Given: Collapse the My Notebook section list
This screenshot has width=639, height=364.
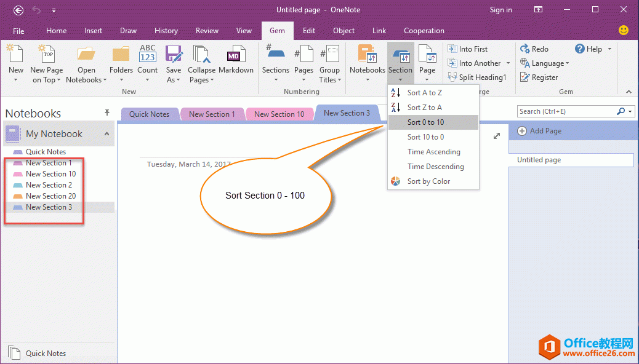Looking at the screenshot, I should coord(106,133).
